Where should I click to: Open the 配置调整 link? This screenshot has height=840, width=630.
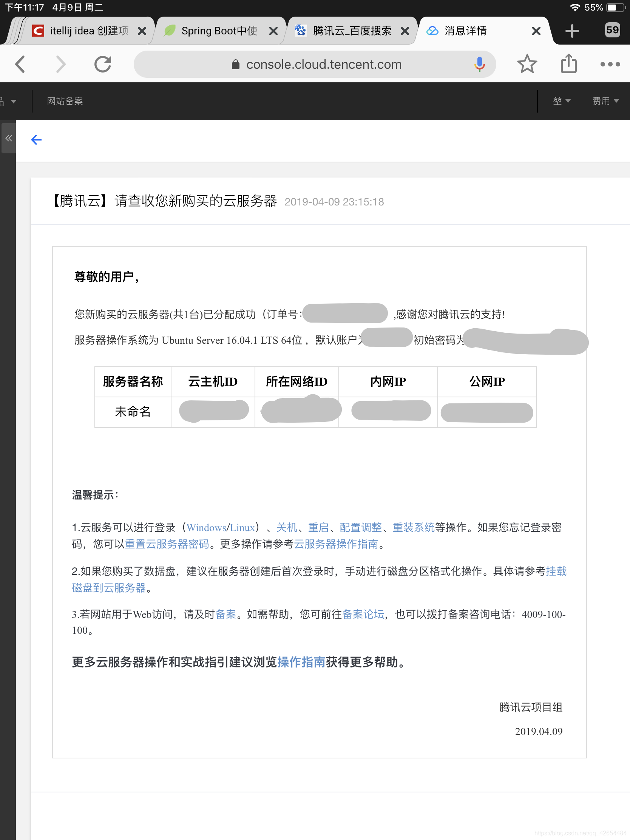[360, 528]
